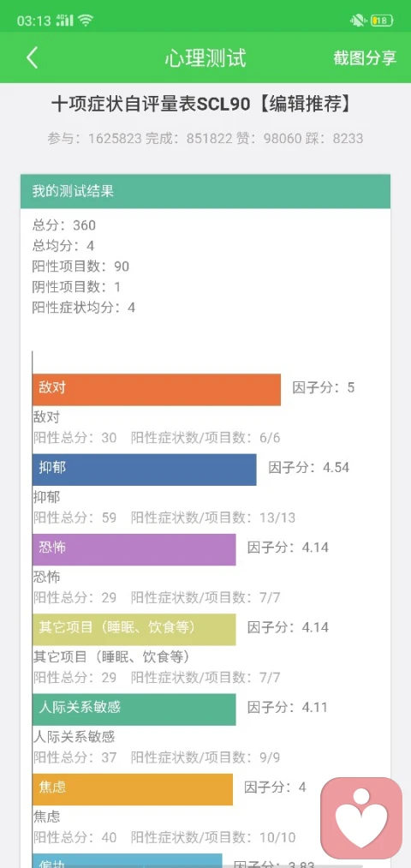
Task: Tap the Wi-Fi status icon
Action: click(x=86, y=21)
